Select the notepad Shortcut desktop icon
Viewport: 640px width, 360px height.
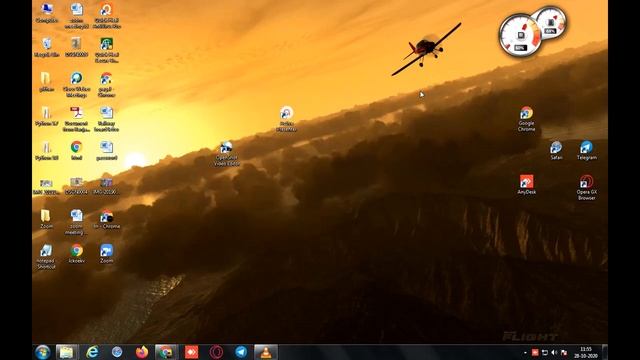46,256
